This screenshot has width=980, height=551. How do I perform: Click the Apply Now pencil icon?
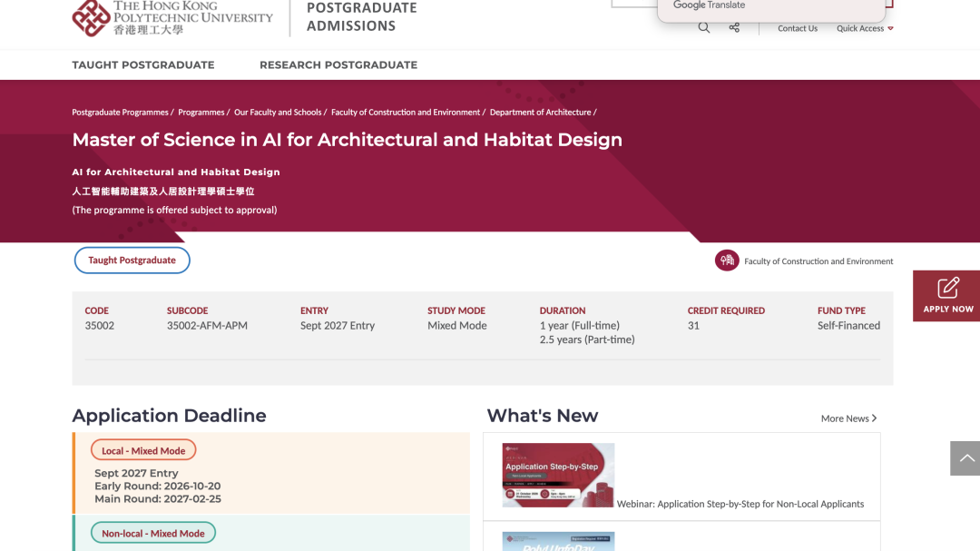click(948, 288)
